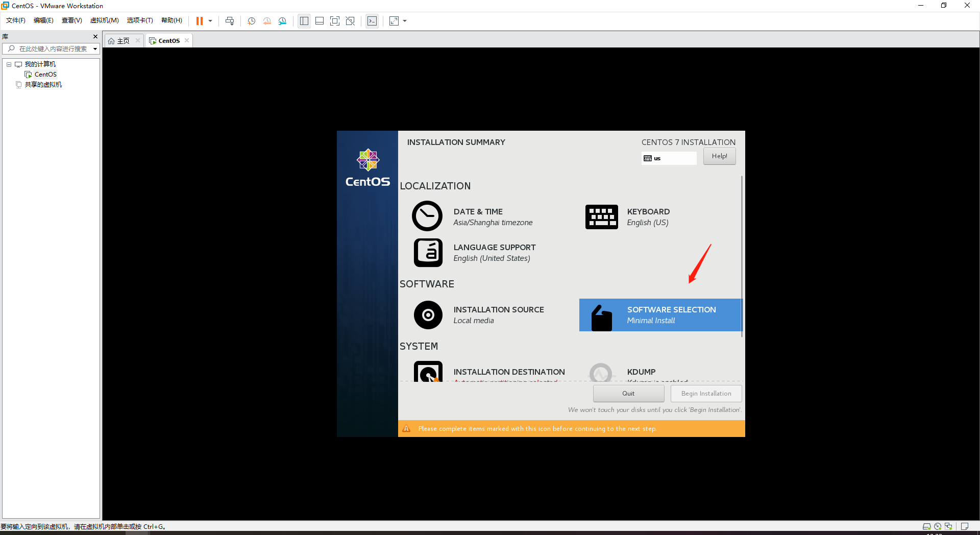Image resolution: width=980 pixels, height=535 pixels.
Task: Click the Help! button
Action: pyautogui.click(x=719, y=156)
